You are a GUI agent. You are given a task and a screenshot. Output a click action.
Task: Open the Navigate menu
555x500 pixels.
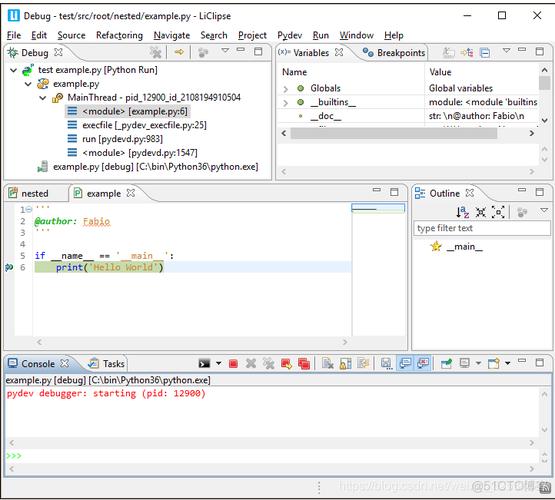coord(172,35)
